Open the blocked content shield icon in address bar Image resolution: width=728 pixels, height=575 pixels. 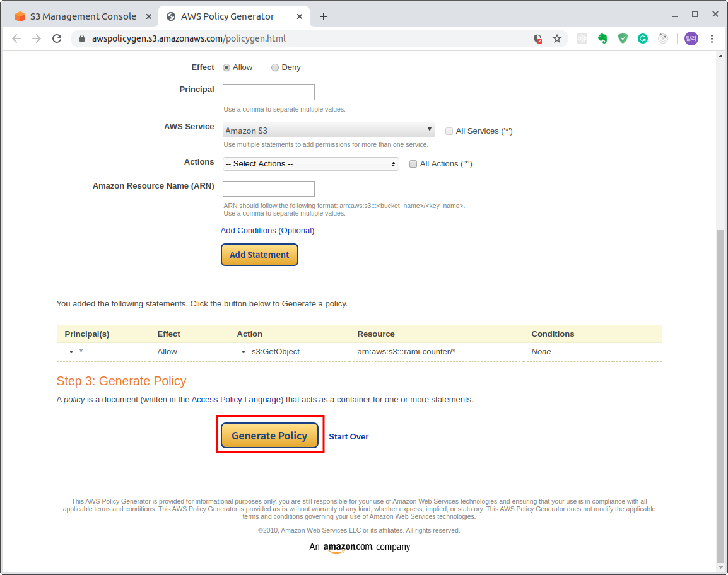point(537,38)
